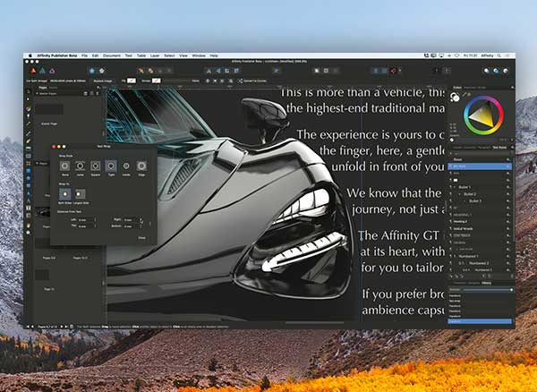The image size is (537, 392).
Task: Click the last boolean operation icon at toolbar far right
Action: (506, 71)
